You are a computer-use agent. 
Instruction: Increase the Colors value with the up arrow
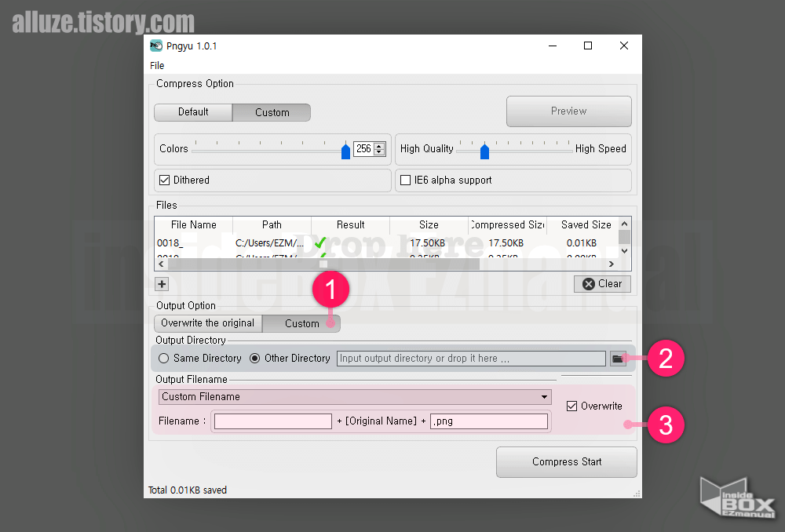(x=379, y=146)
